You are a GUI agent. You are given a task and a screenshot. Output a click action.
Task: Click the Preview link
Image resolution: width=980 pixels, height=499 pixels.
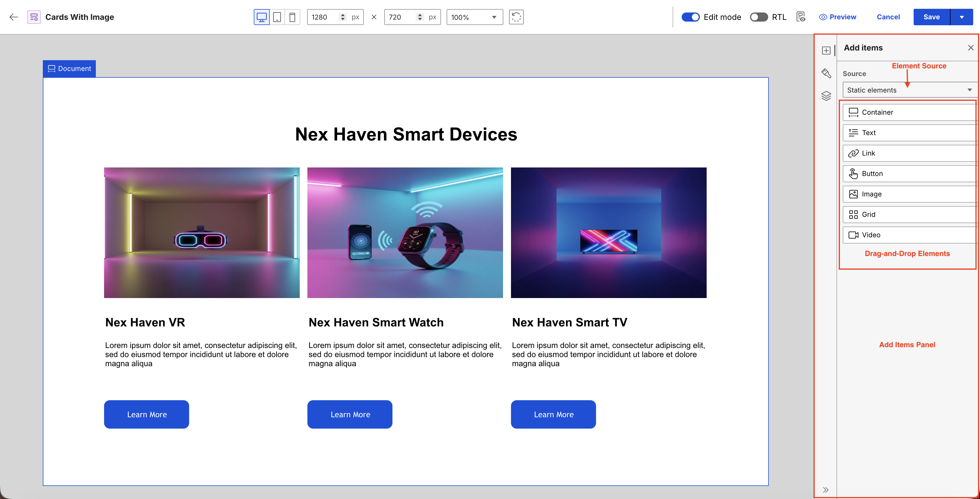837,17
